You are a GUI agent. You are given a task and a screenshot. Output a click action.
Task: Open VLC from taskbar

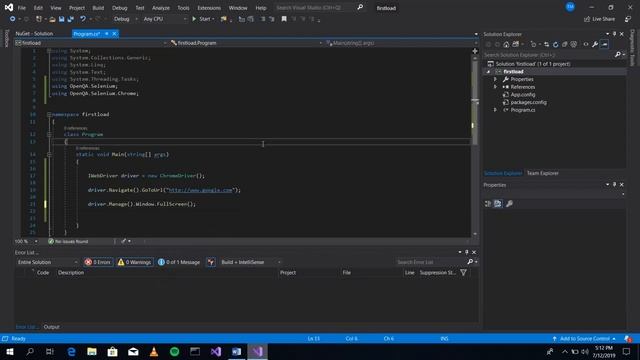[154, 351]
